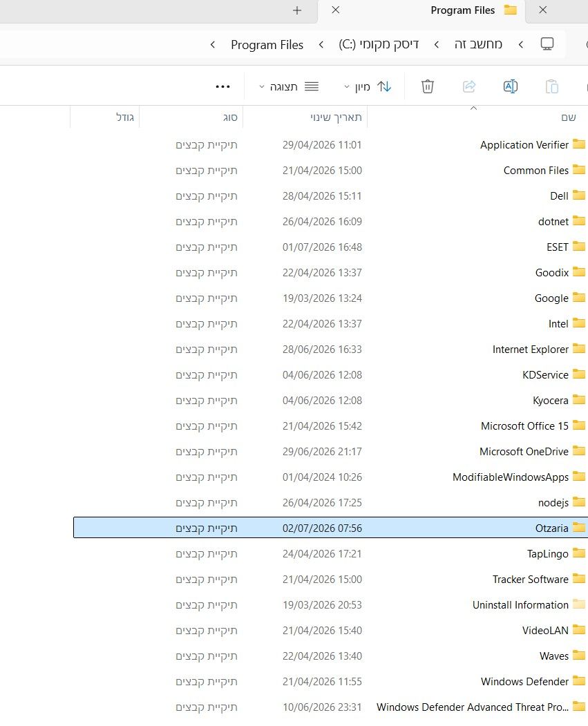The height and width of the screenshot is (726, 588).
Task: Click the date 26/04/2026 17:25
Action: pos(322,502)
